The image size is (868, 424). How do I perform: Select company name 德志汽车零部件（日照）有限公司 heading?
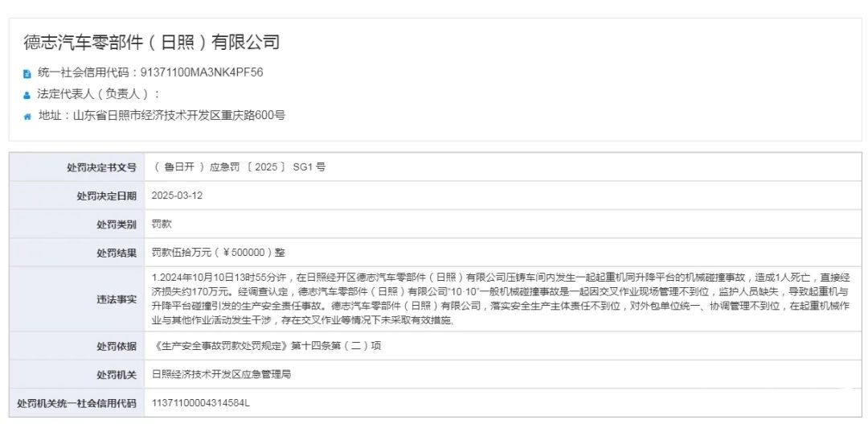coord(152,42)
